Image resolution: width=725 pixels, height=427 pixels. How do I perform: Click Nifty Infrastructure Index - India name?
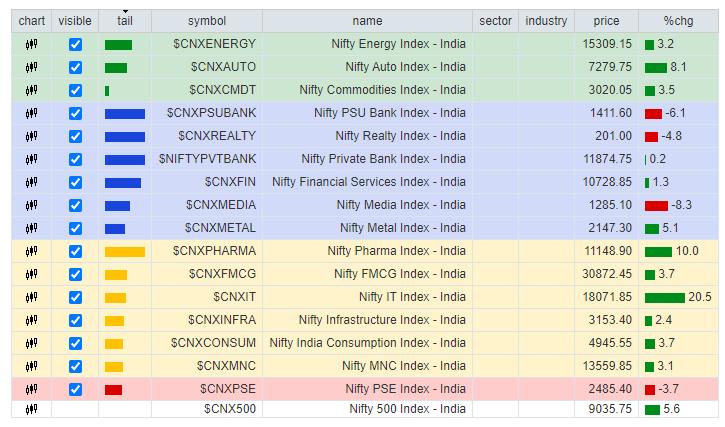click(x=382, y=320)
